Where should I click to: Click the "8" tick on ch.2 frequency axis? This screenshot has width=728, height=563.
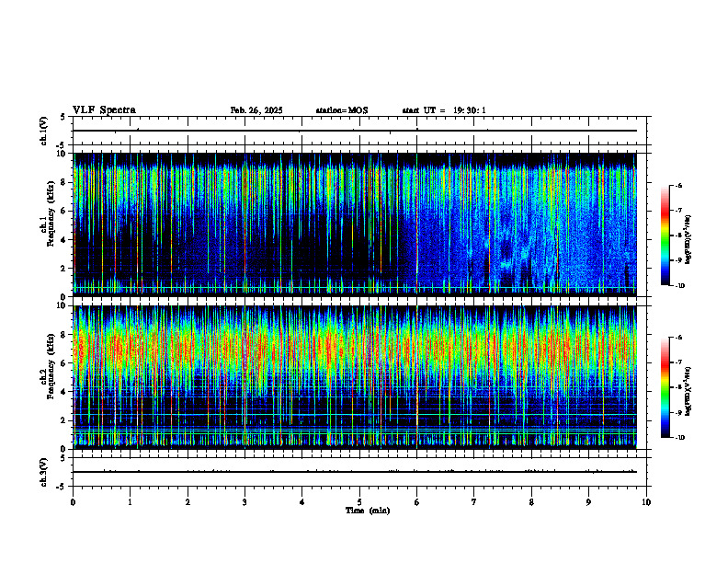click(x=65, y=335)
